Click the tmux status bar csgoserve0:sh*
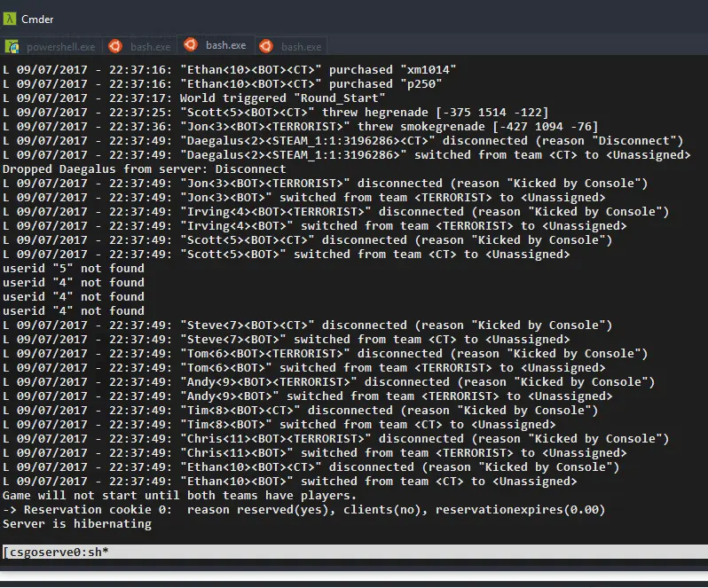Screen dimensions: 708x588 click(x=354, y=552)
